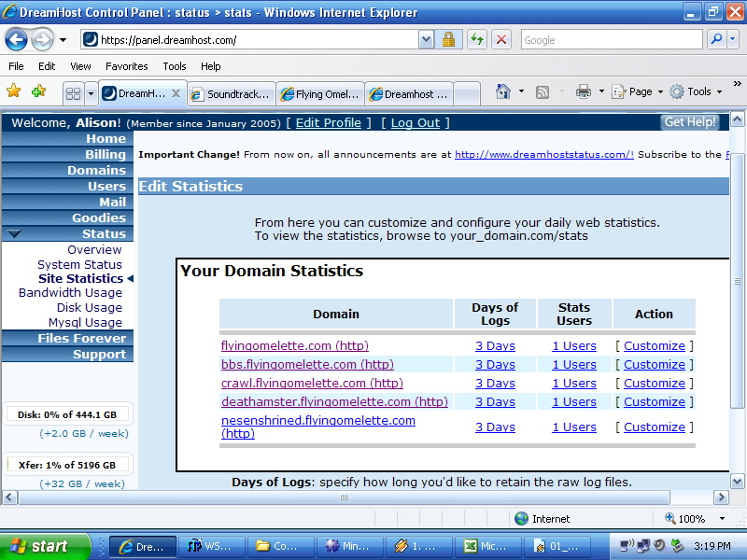Switch to the Flying Omelette tab
Screen dimensions: 747x560
[x=320, y=94]
